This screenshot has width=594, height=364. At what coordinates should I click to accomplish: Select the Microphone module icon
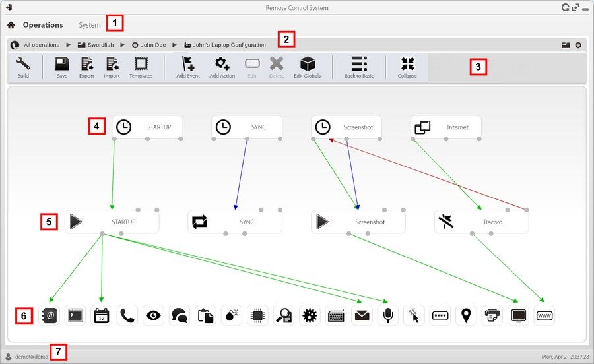(x=388, y=315)
